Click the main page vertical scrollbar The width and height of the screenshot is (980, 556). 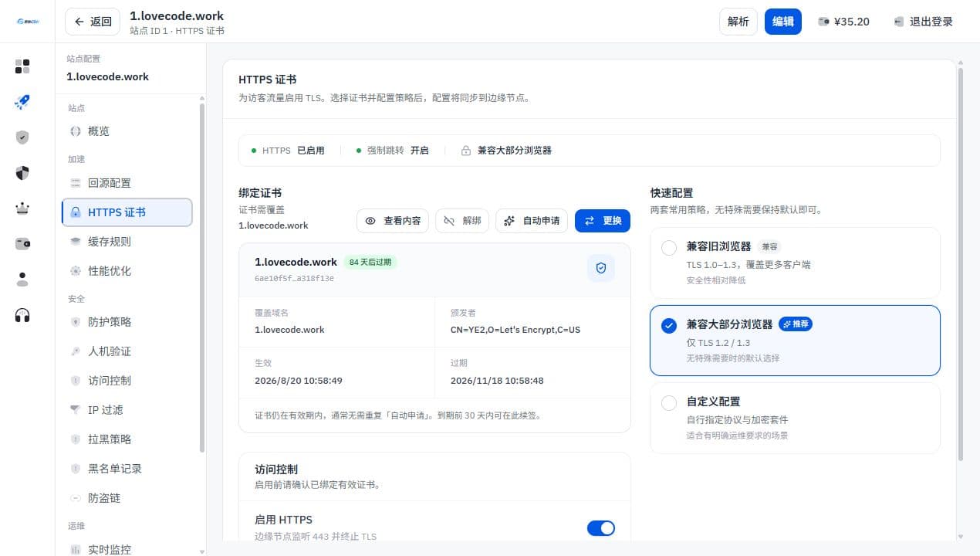(961, 264)
